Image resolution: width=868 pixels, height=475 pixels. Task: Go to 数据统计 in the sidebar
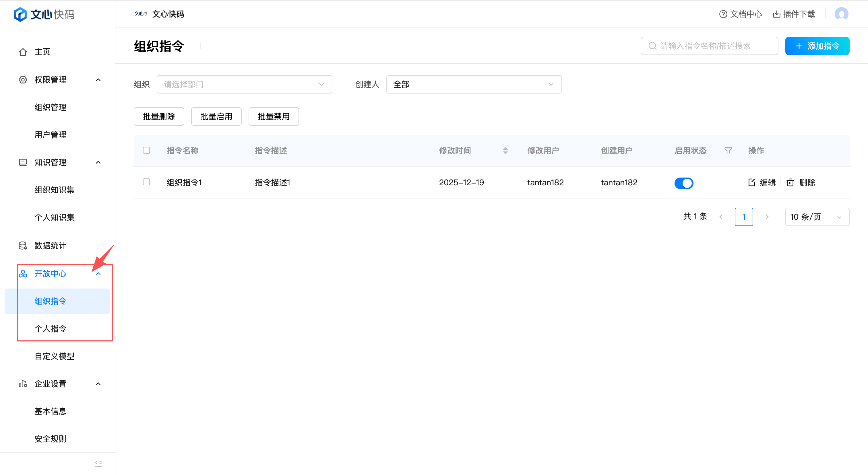click(x=51, y=246)
